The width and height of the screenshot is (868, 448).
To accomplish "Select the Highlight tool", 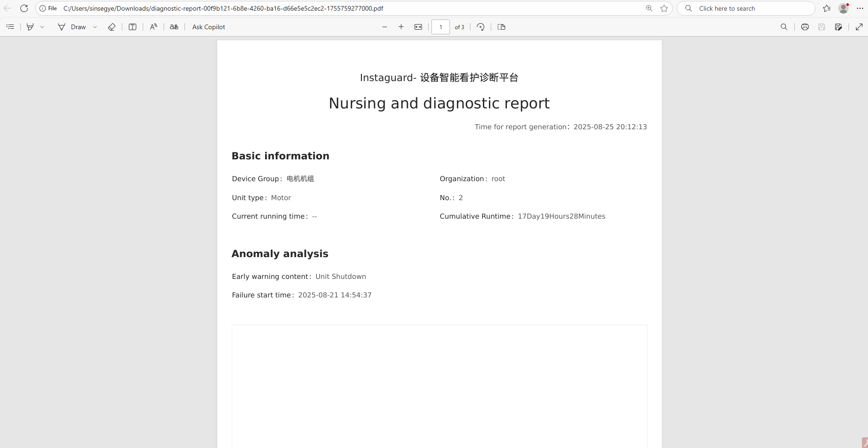I will [x=30, y=27].
